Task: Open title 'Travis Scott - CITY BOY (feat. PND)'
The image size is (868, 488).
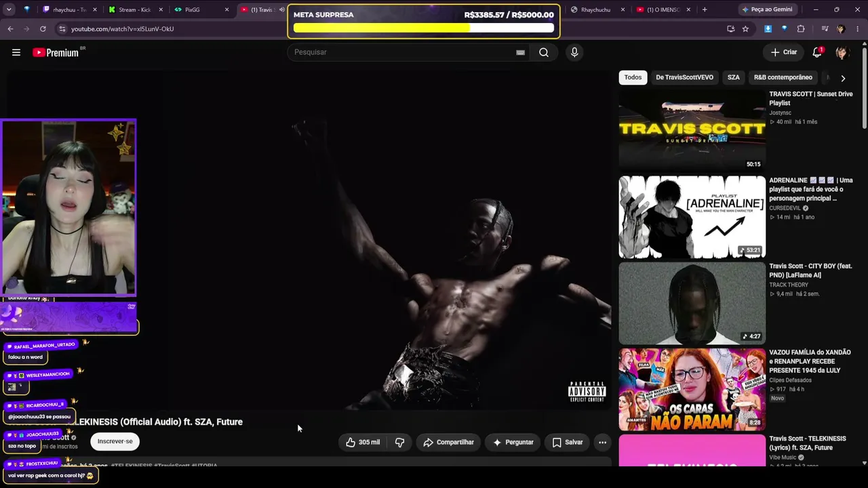Action: [x=810, y=270]
